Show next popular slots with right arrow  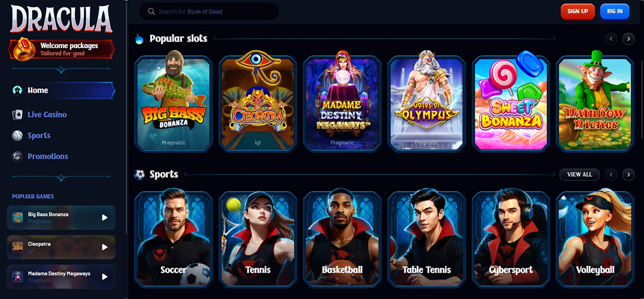[628, 39]
